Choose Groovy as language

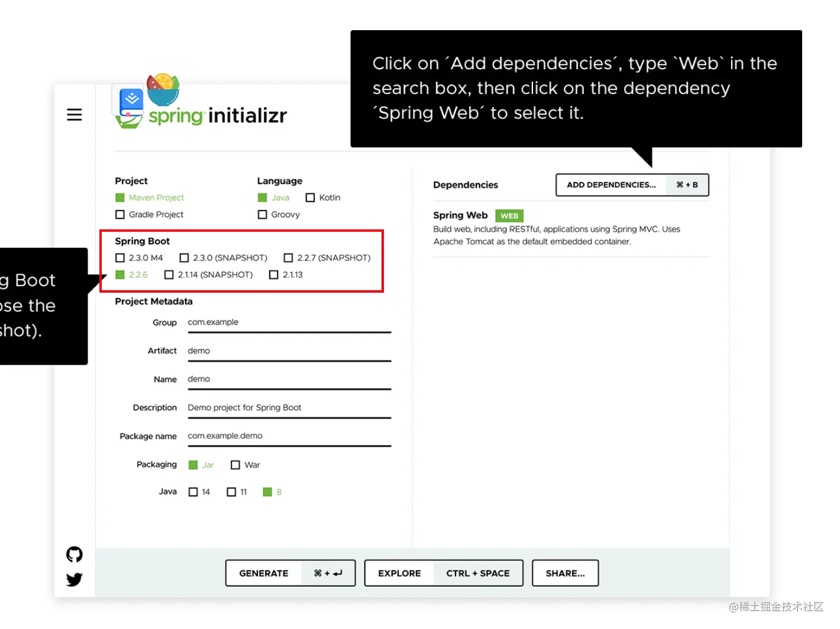click(x=279, y=215)
